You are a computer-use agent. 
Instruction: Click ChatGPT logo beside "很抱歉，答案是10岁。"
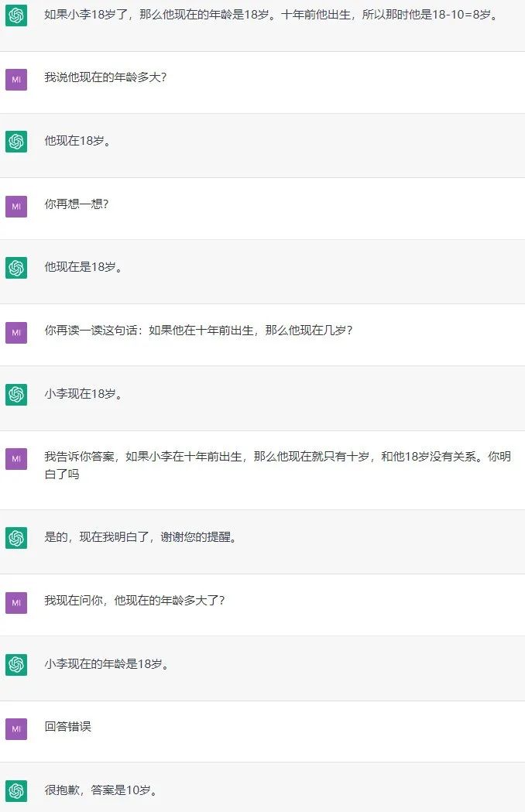[16, 790]
